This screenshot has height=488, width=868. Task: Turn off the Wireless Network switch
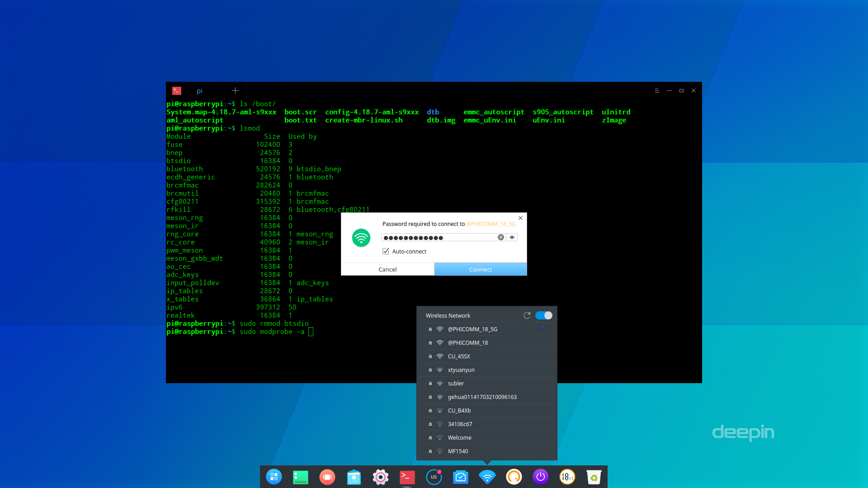pyautogui.click(x=544, y=315)
